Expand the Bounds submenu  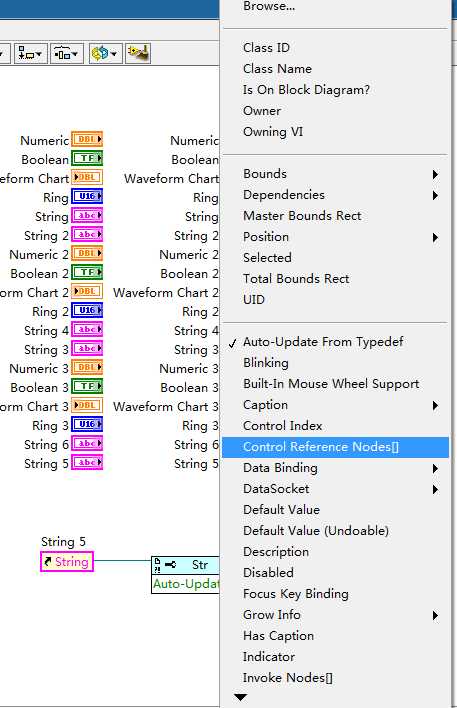(x=335, y=174)
